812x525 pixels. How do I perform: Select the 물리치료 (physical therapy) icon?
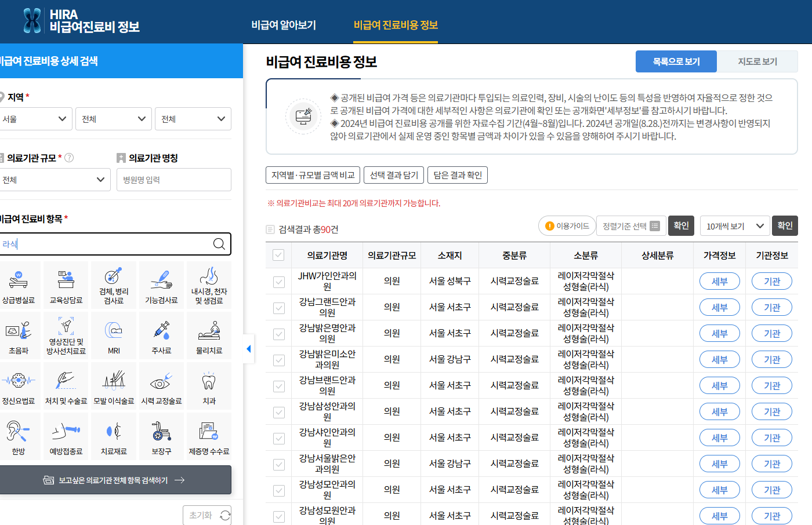tap(208, 335)
